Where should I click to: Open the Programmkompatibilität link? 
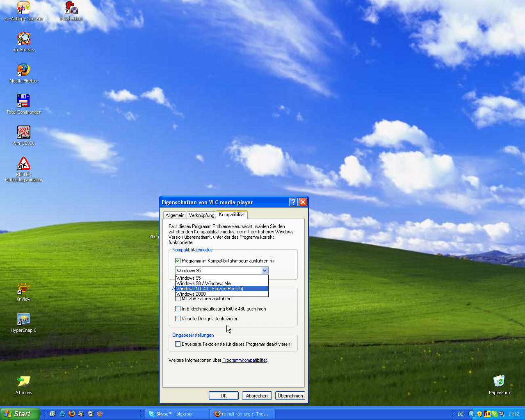pos(244,360)
